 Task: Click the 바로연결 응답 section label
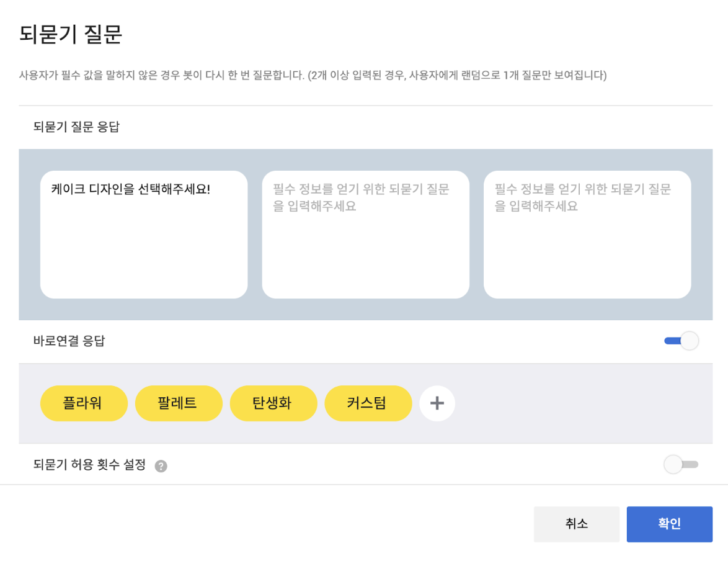pos(69,341)
